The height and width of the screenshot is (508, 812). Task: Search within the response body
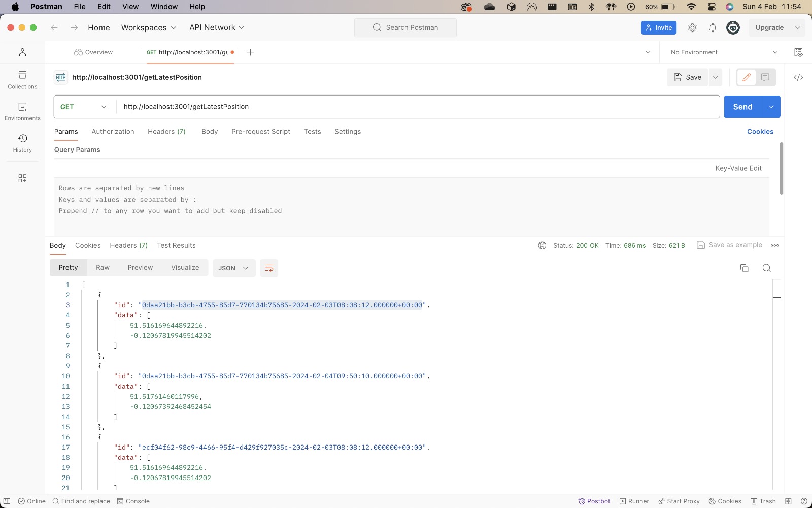point(766,268)
